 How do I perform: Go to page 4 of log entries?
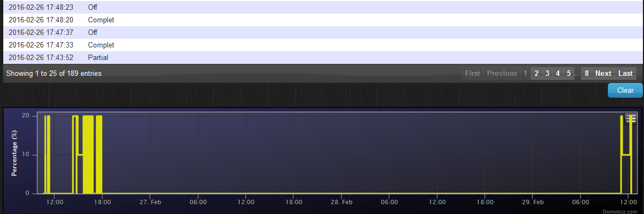558,73
